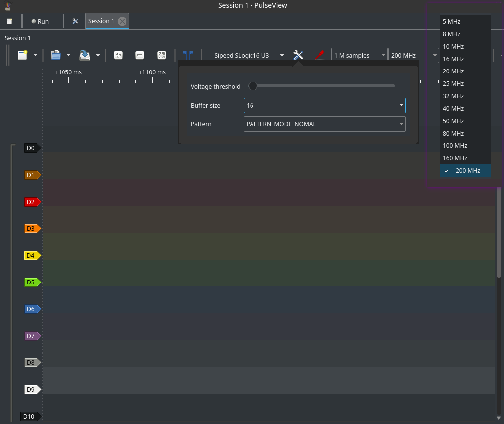Click the Zoom to fit icon
The height and width of the screenshot is (424, 504).
162,55
